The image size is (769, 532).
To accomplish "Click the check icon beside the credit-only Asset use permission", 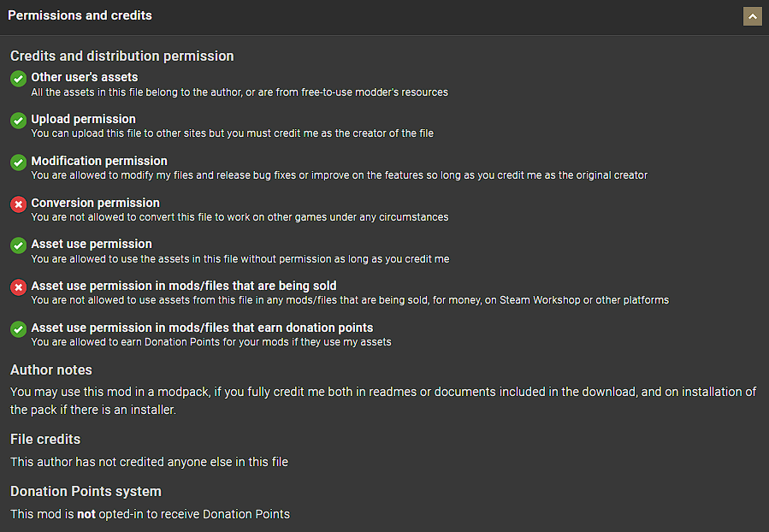I will tap(18, 245).
